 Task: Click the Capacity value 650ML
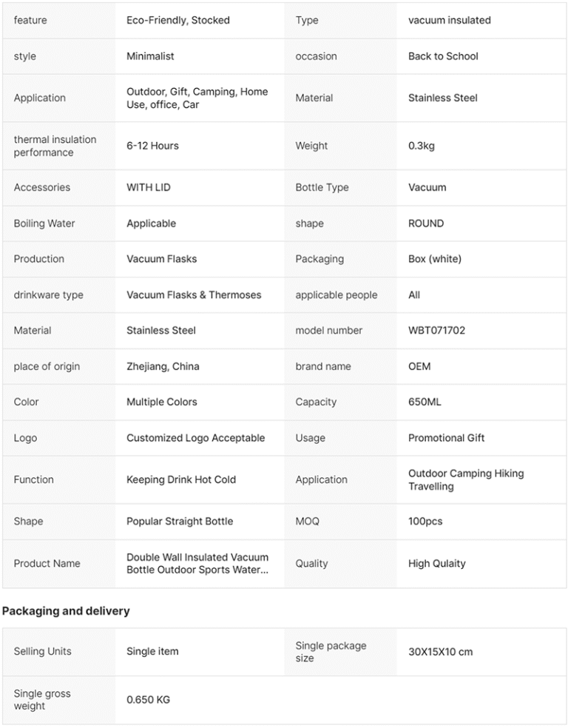click(425, 402)
